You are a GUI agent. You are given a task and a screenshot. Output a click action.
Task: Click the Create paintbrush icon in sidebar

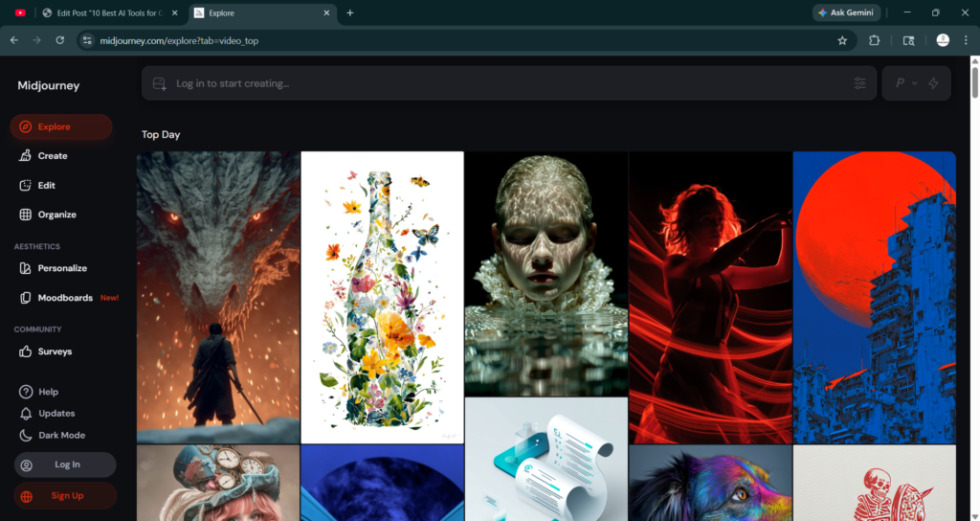[26, 156]
